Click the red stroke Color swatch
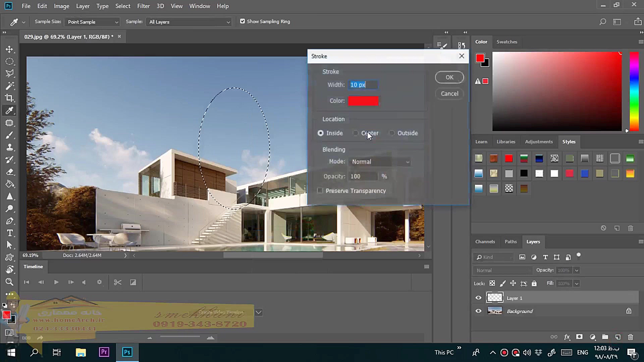Screen dimensions: 644x362 (x=363, y=101)
